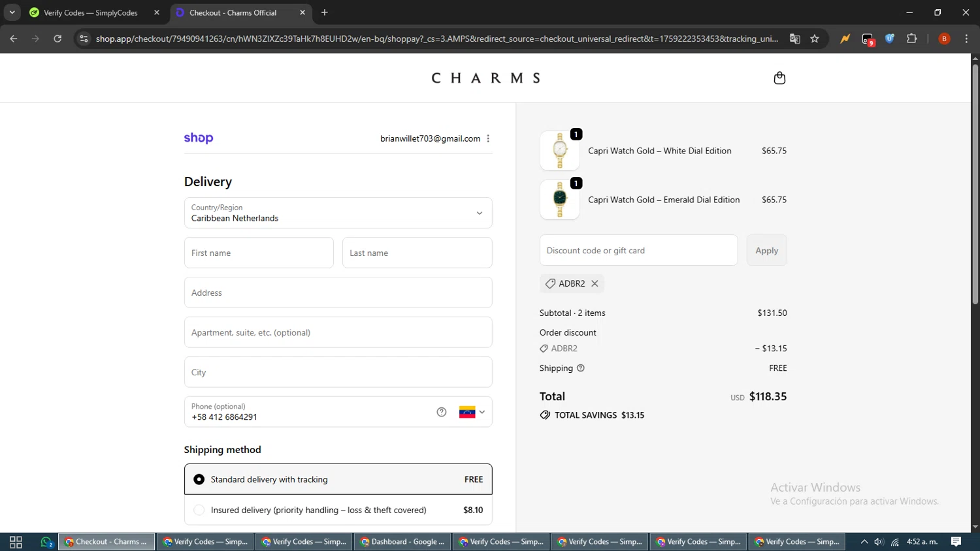This screenshot has height=551, width=980.
Task: Click the First name field
Action: pos(259,253)
